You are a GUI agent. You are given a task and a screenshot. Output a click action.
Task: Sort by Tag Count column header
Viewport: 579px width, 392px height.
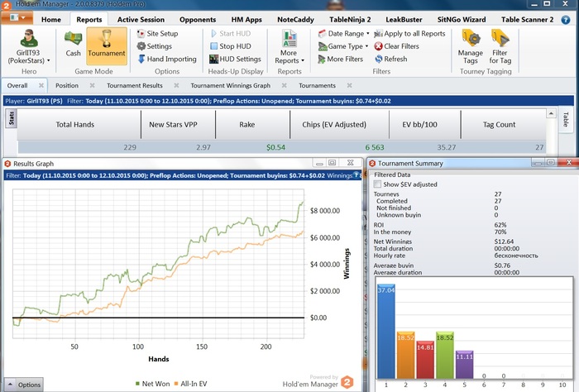[503, 124]
